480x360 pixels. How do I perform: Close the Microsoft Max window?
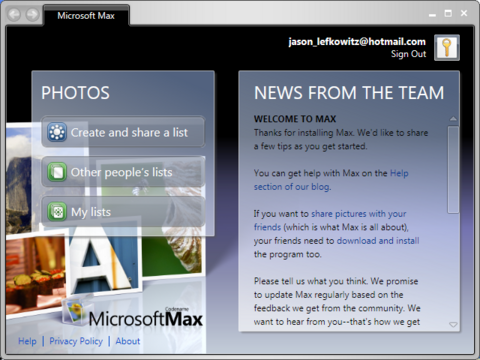point(464,13)
